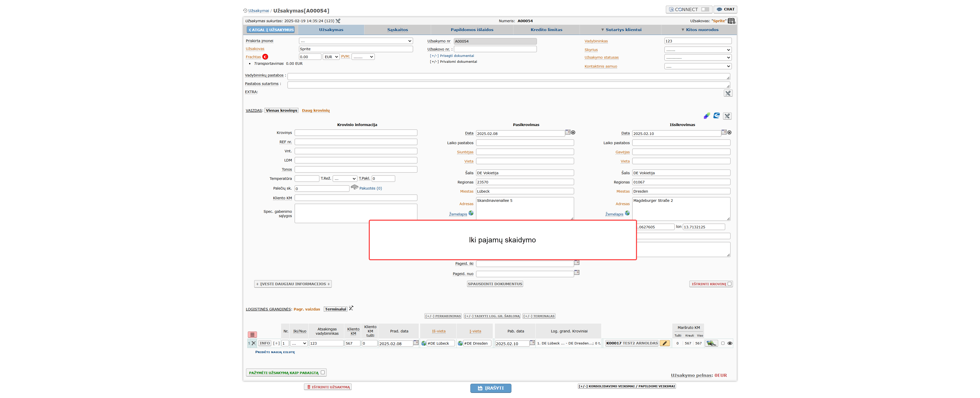Open the Kredito limitas tab

click(546, 30)
